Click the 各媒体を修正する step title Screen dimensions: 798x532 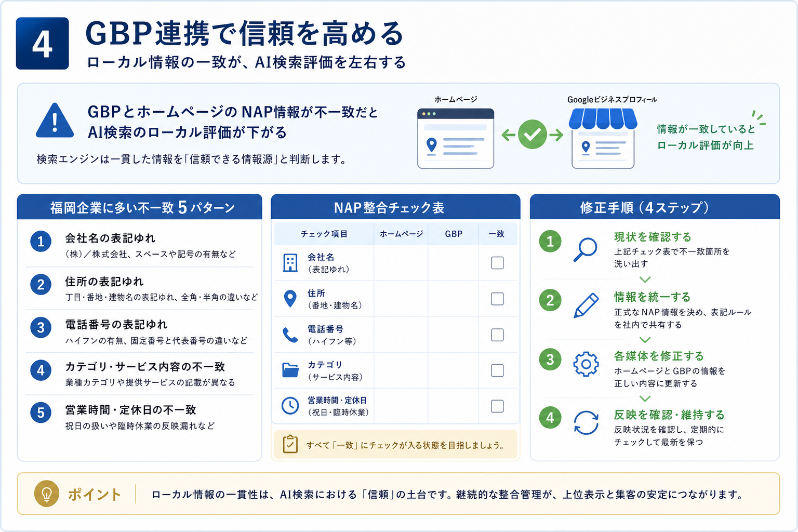(659, 356)
